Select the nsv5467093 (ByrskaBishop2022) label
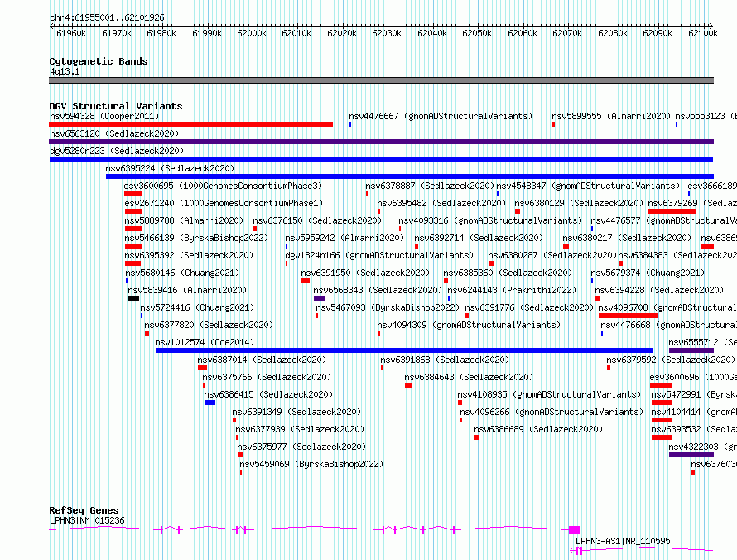Viewport: 737px width, 560px height. [388, 307]
